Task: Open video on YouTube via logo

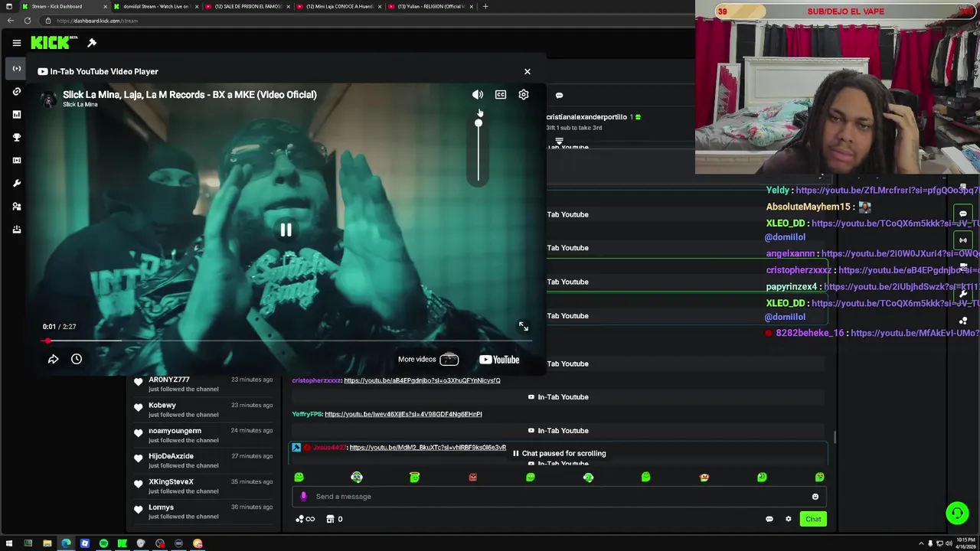Action: pos(499,359)
